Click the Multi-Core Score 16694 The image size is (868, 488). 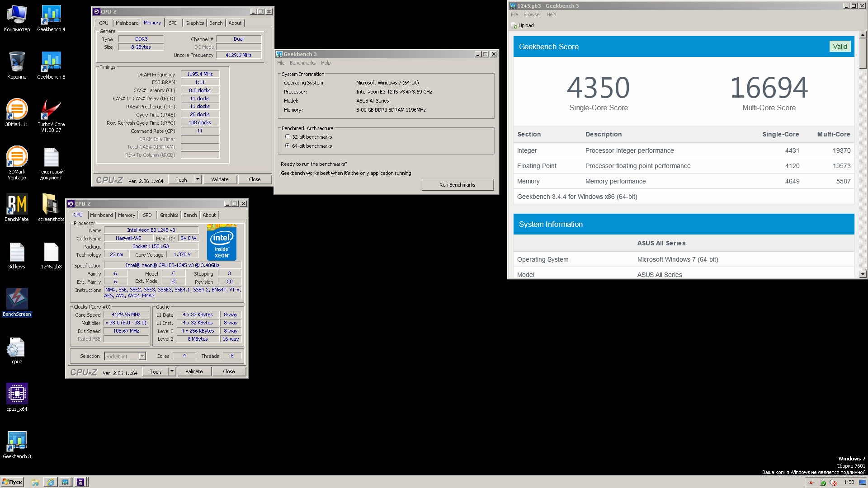(769, 88)
